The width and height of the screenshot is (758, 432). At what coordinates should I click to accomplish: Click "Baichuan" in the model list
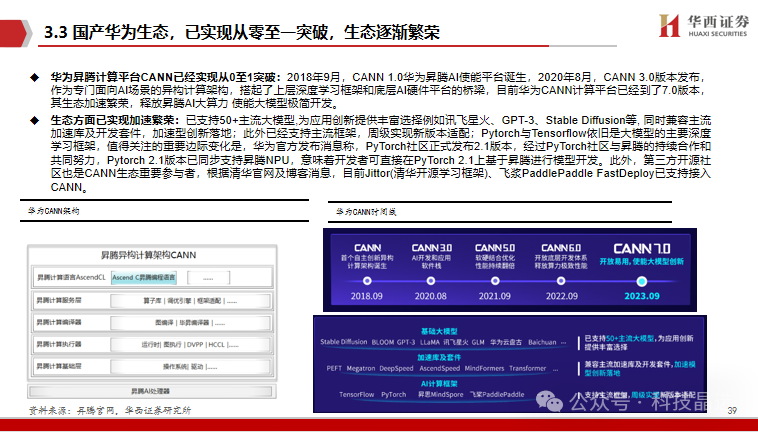pos(542,342)
